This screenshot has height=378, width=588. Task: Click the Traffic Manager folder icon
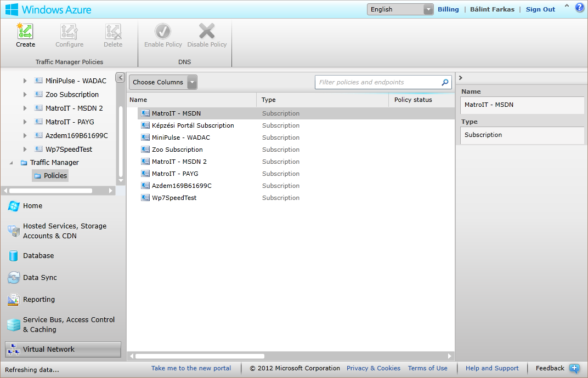coord(24,163)
